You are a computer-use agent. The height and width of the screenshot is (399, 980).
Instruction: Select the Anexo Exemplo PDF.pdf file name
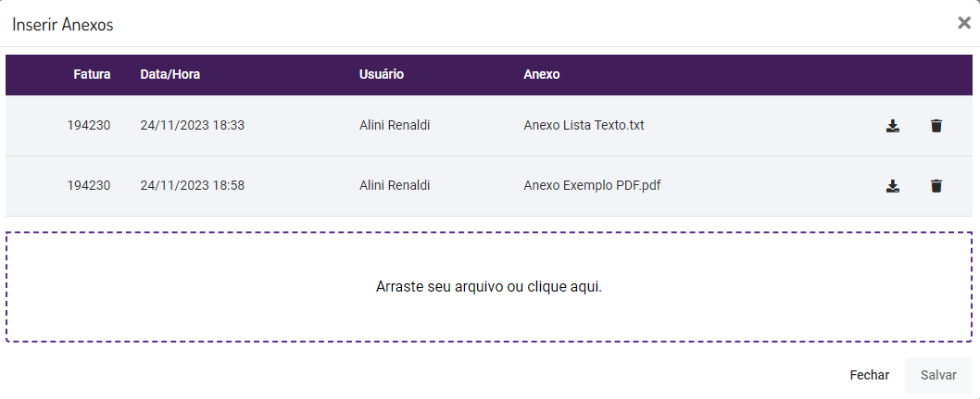pyautogui.click(x=591, y=185)
